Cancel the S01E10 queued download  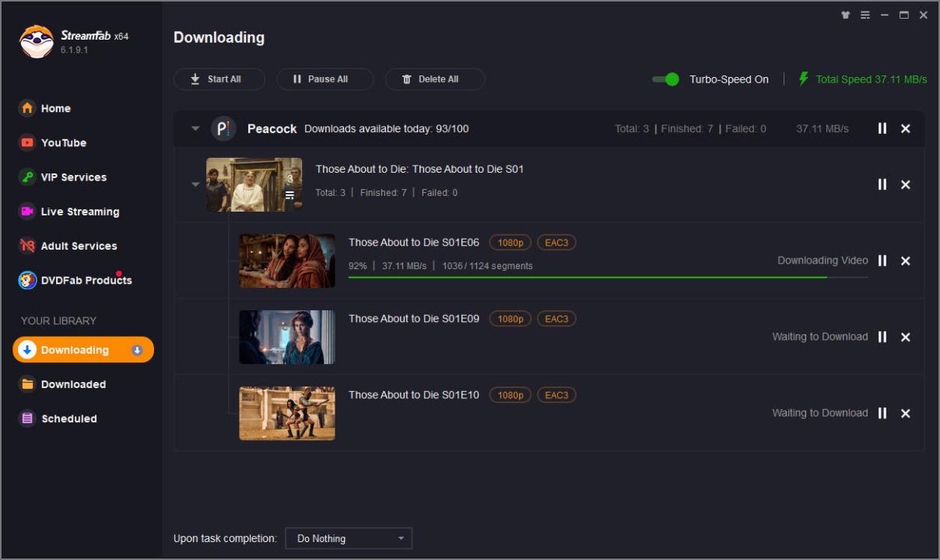pyautogui.click(x=906, y=413)
